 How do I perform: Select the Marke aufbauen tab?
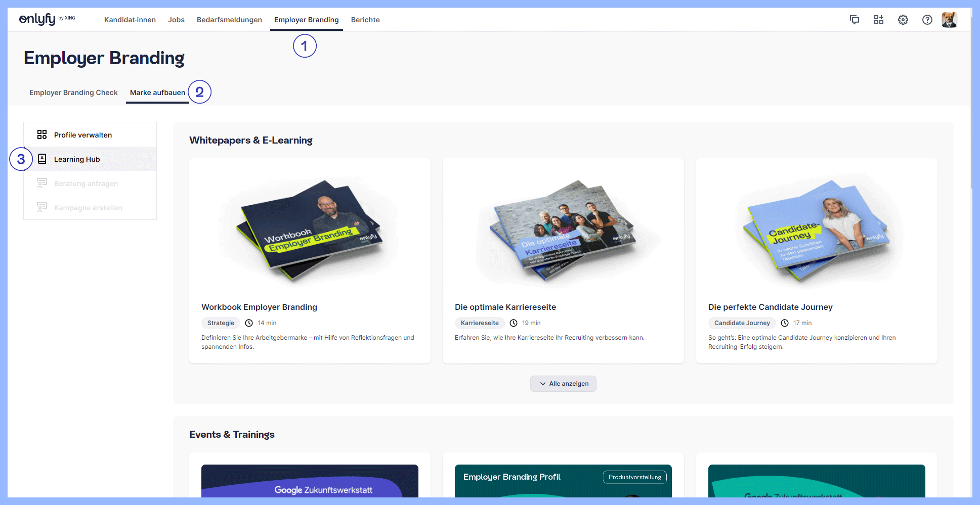[x=157, y=93]
